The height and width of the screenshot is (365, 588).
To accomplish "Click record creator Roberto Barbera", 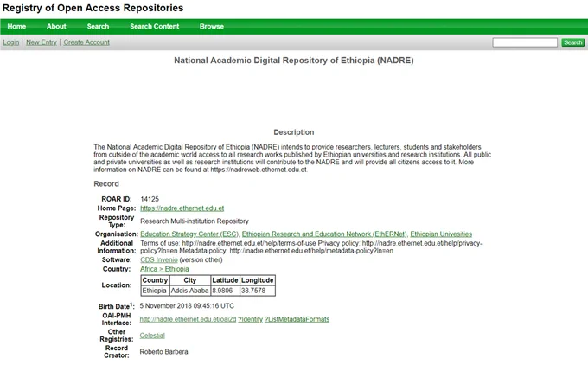I will 164,352.
